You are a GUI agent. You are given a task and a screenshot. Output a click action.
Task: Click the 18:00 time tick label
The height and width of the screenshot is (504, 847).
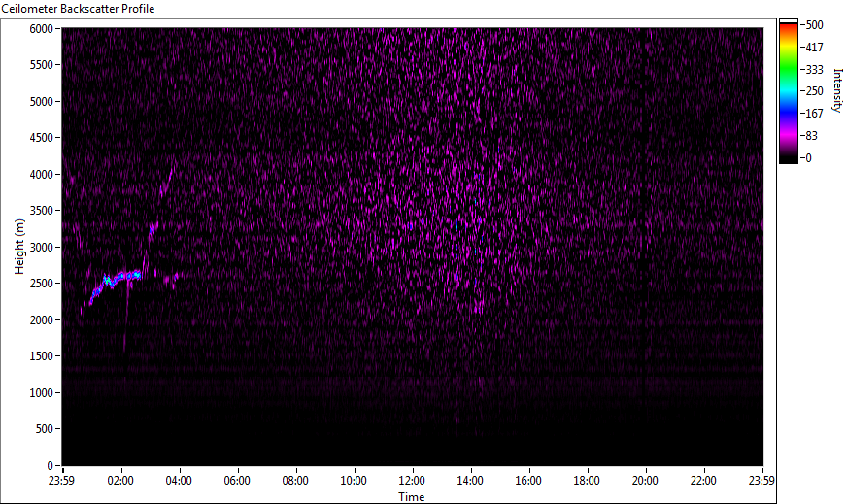(588, 481)
